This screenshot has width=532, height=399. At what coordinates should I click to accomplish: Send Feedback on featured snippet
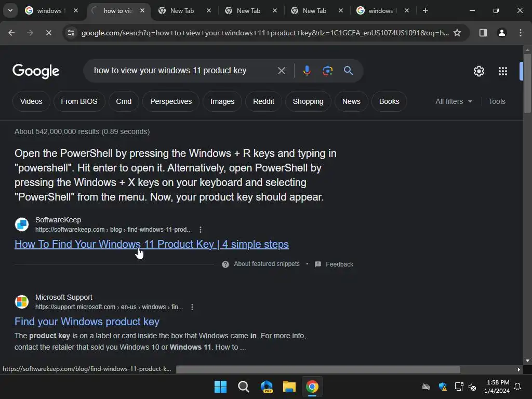point(334,264)
